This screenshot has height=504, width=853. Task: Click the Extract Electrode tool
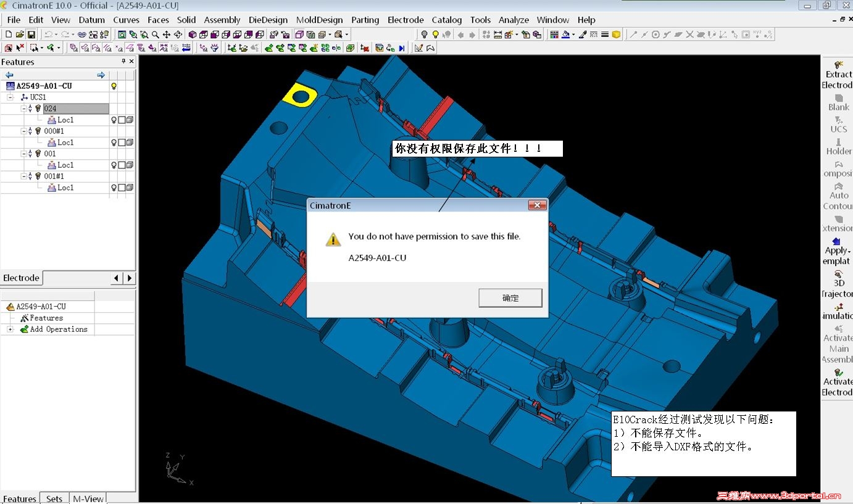[838, 75]
